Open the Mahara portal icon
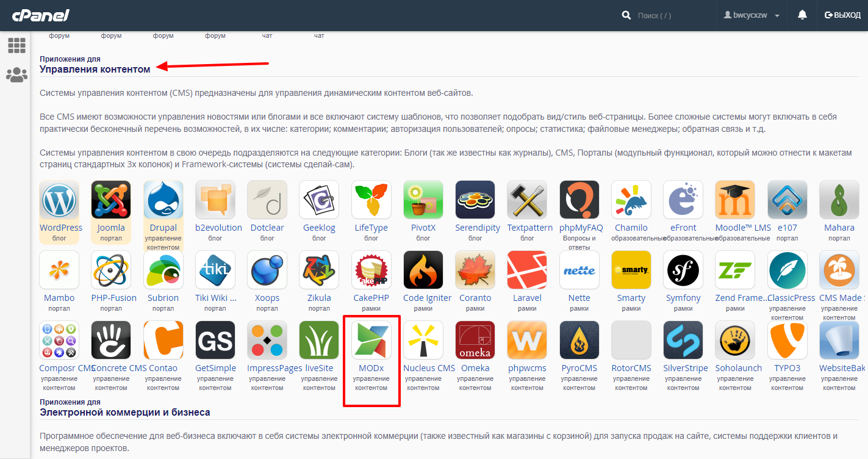This screenshot has width=868, height=459. click(839, 200)
